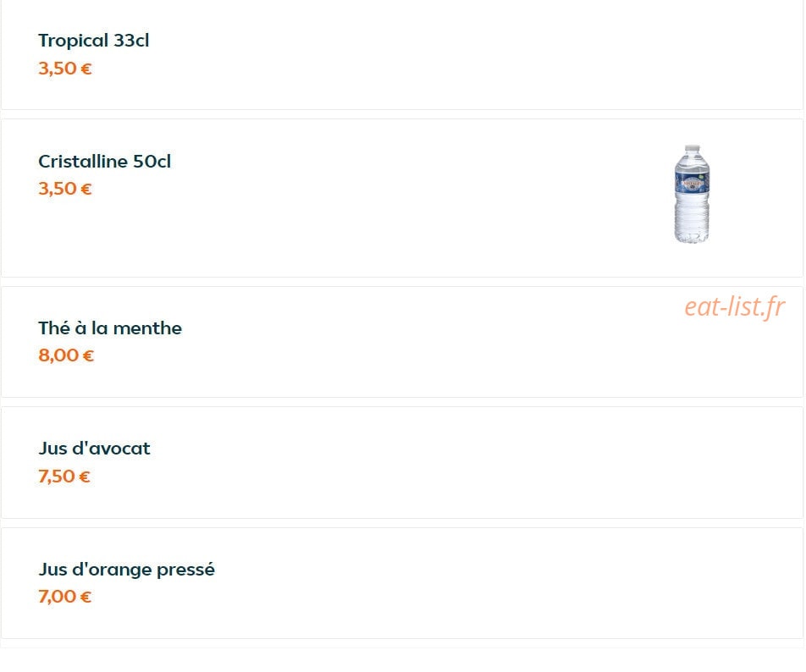This screenshot has width=806, height=672.
Task: Click the white cap of the water bottle
Action: (693, 148)
